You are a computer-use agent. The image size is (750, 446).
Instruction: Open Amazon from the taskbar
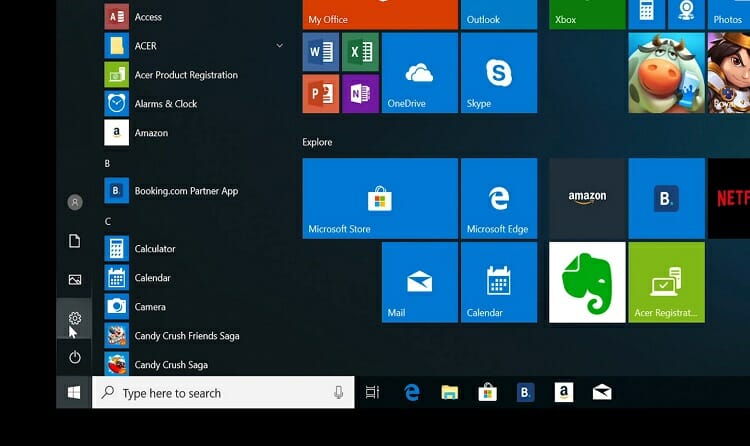(563, 392)
